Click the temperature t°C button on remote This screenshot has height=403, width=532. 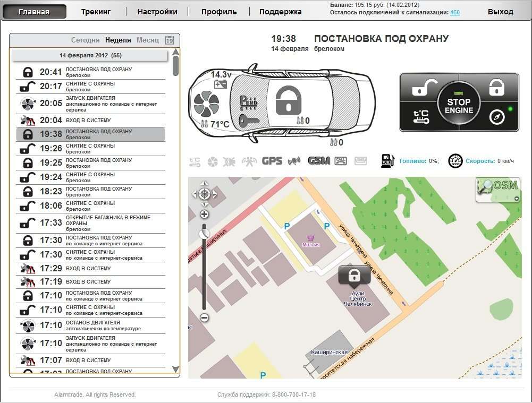421,117
